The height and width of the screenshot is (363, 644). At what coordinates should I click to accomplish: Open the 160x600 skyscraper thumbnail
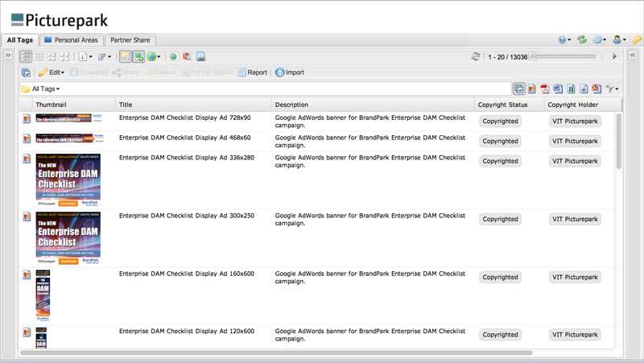click(43, 295)
